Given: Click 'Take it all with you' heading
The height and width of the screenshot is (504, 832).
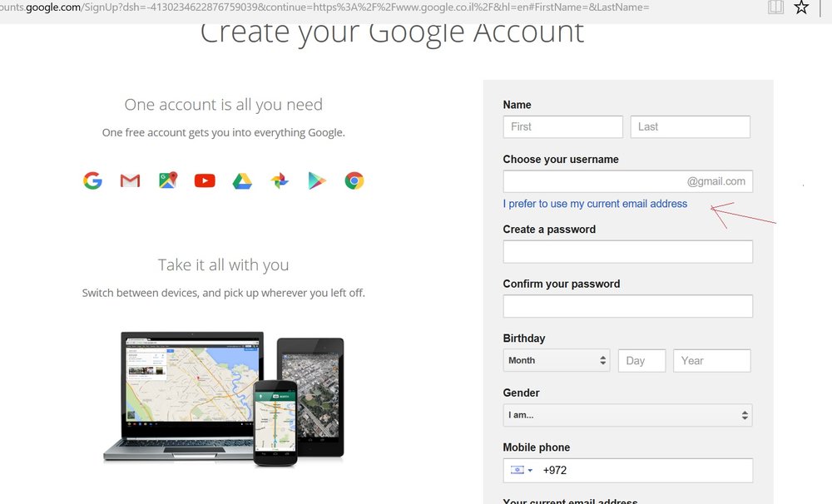Looking at the screenshot, I should 223,264.
